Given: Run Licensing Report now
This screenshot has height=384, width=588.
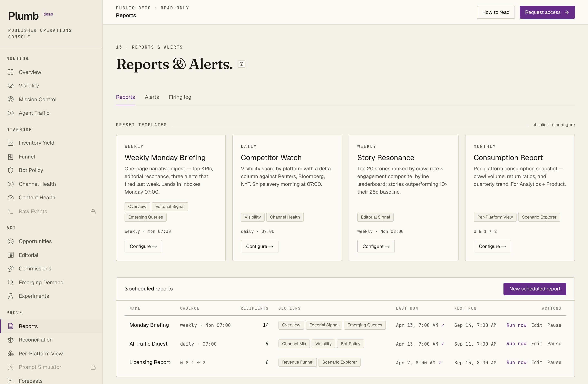Looking at the screenshot, I should (516, 363).
